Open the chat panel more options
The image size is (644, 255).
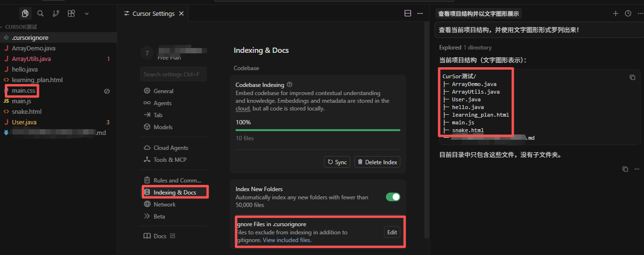tap(639, 13)
